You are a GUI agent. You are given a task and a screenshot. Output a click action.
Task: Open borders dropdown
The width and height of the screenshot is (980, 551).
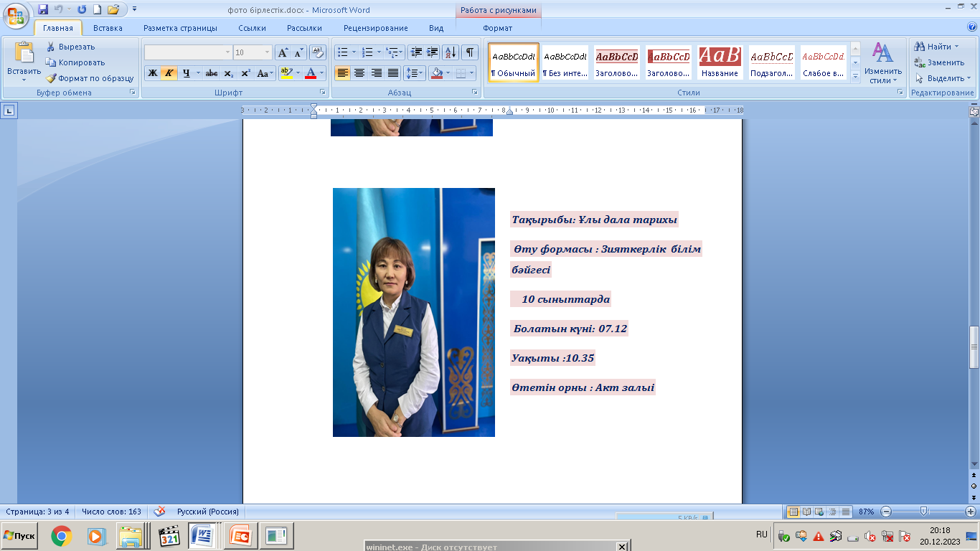tap(471, 73)
